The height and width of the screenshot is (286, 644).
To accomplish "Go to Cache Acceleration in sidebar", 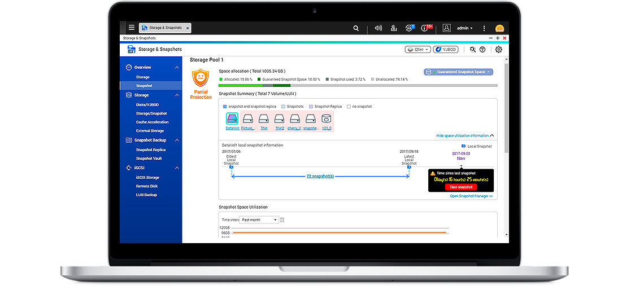I will (x=152, y=122).
